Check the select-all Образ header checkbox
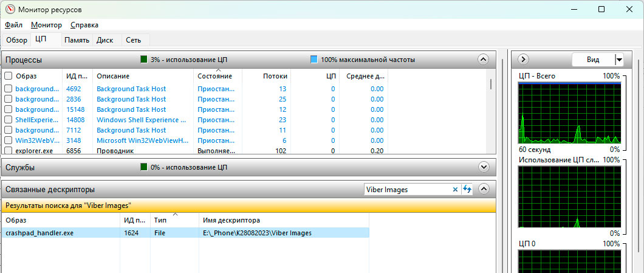 tap(9, 76)
